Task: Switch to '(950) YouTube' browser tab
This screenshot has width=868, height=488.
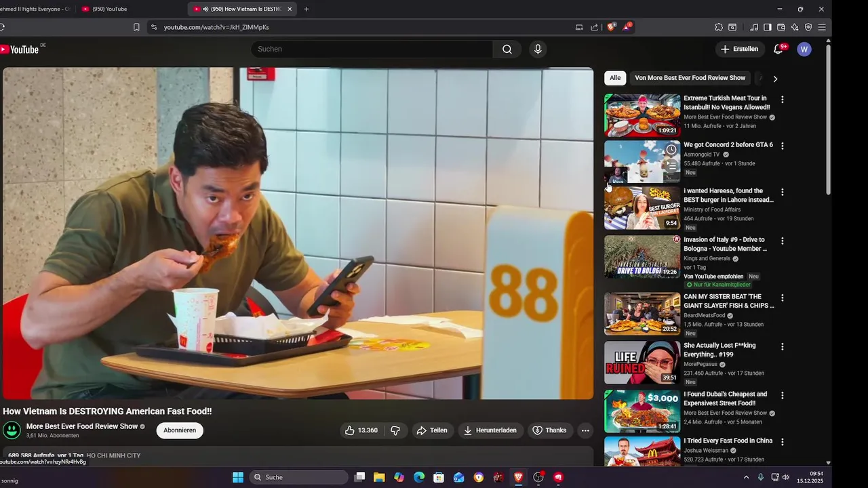Action: tap(108, 9)
